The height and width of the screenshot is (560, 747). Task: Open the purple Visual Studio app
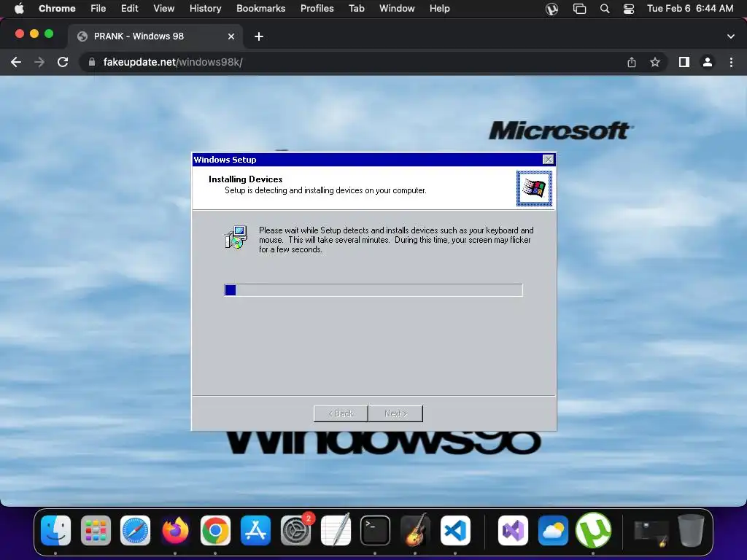513,530
